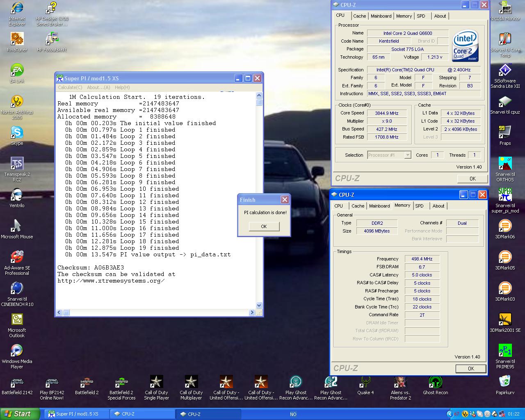Click OK in the bottom CPU-Z memory window

[x=471, y=369]
